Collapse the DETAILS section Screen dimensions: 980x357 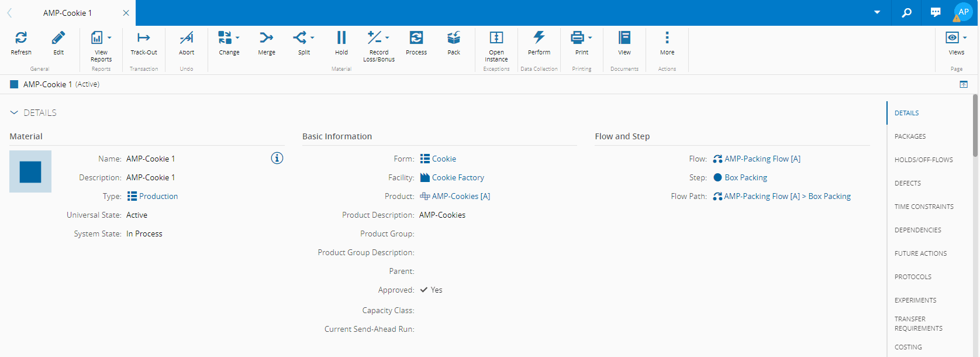tap(15, 113)
